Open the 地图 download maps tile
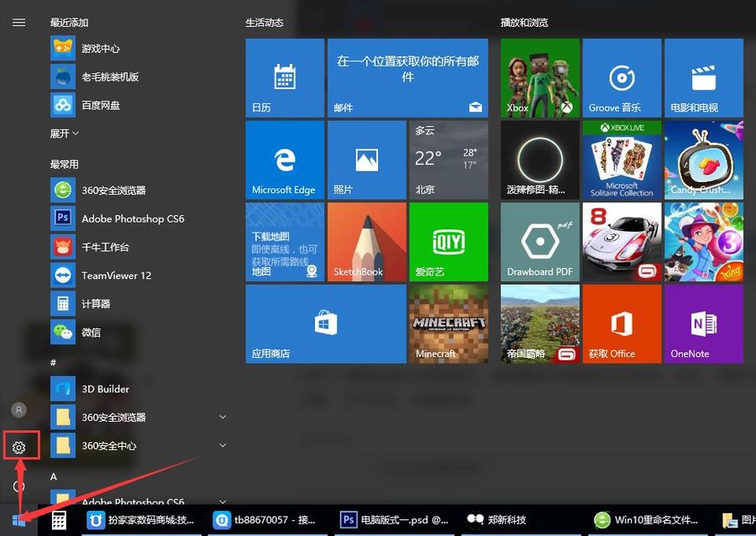 [285, 242]
